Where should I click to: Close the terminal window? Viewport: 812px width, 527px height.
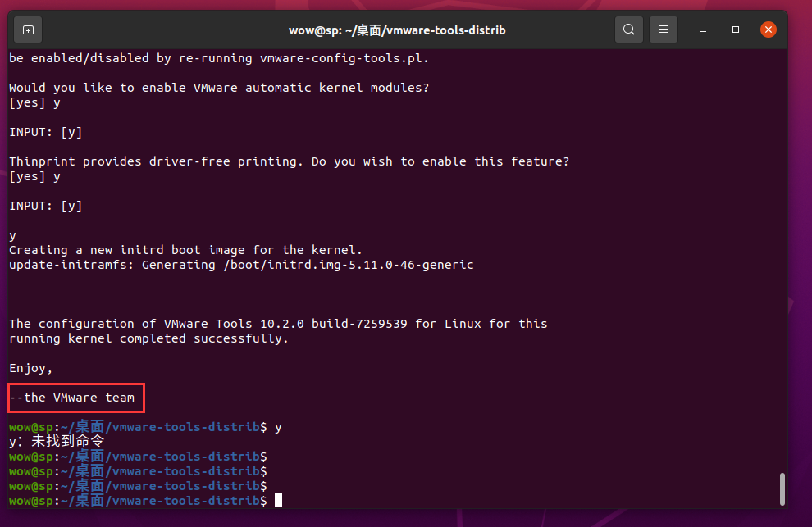[x=769, y=30]
